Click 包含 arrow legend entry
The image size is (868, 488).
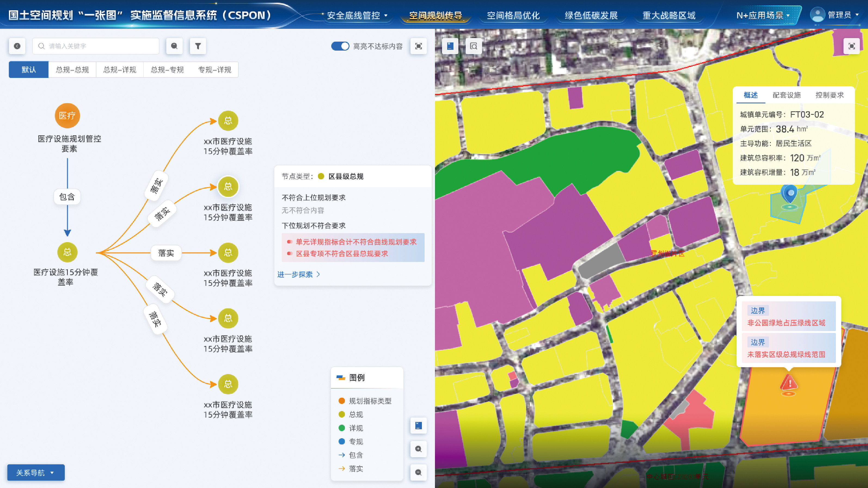click(350, 455)
